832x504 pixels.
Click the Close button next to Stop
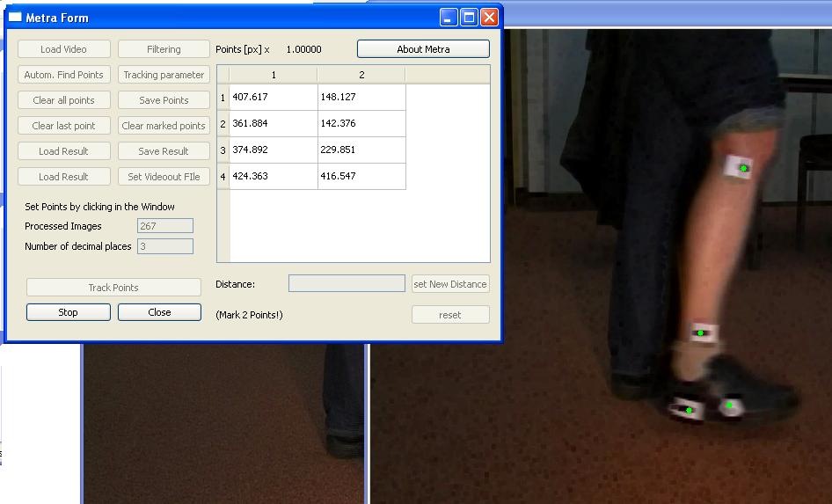tap(159, 312)
